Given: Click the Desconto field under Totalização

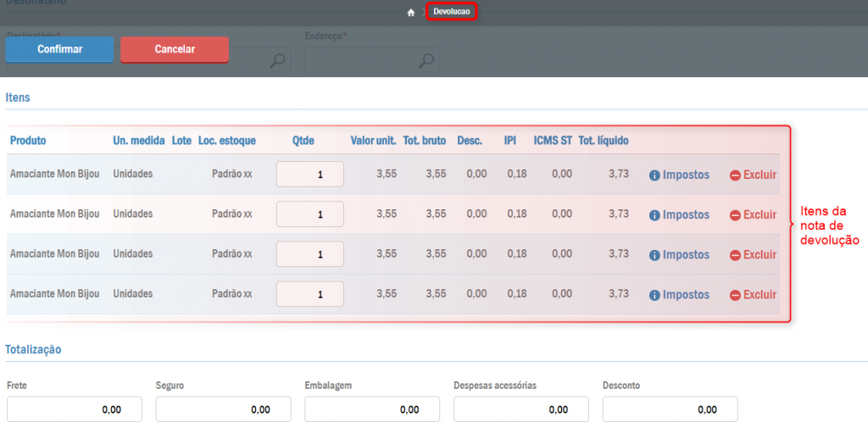Looking at the screenshot, I should [670, 409].
